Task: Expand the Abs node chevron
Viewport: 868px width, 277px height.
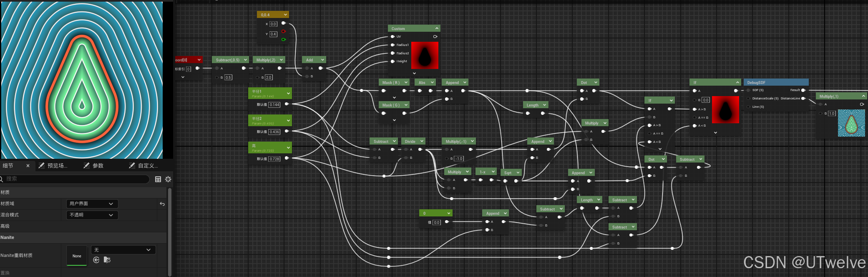Action: tap(432, 83)
